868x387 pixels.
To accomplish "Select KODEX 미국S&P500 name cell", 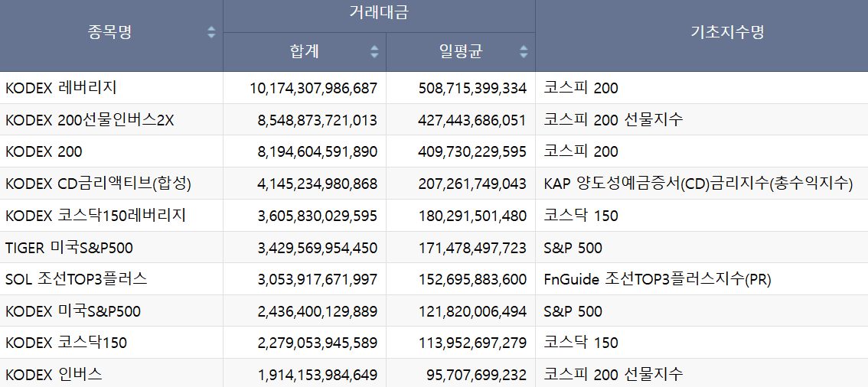I will point(73,311).
